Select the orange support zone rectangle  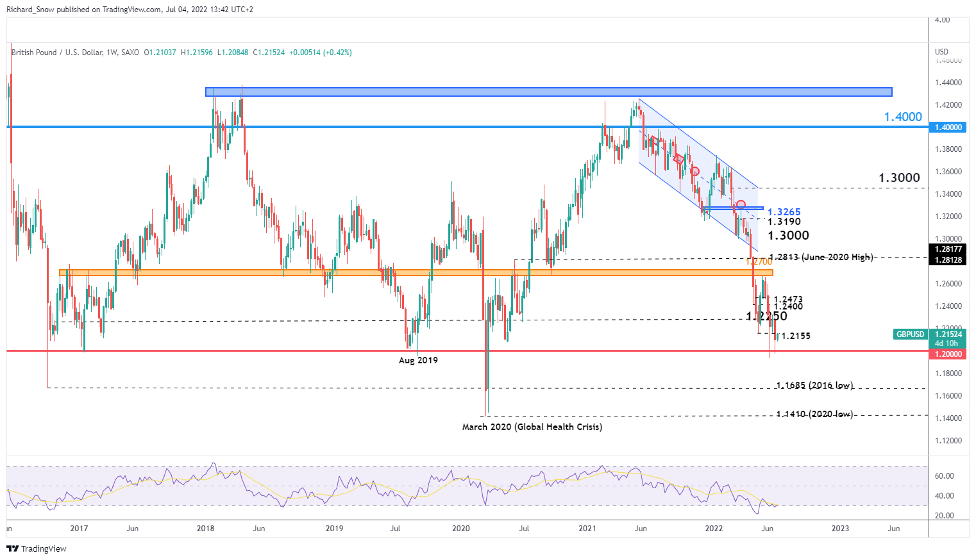(416, 272)
